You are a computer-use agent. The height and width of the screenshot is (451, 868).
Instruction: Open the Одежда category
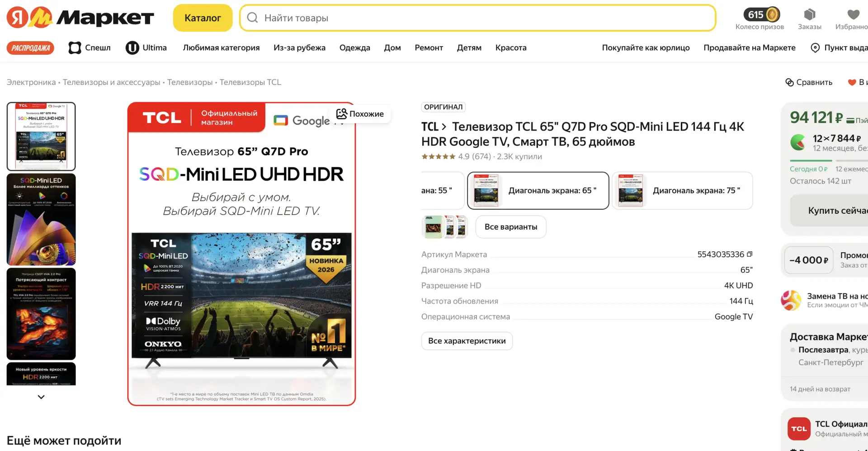pos(355,48)
